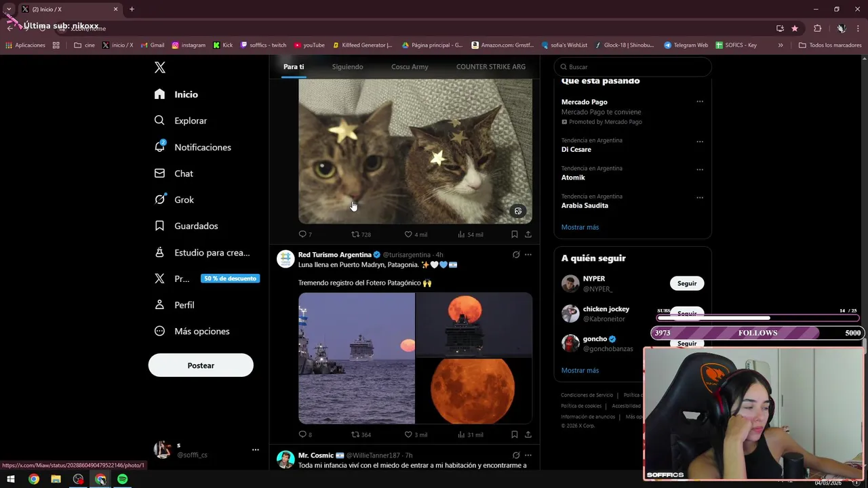868x488 pixels.
Task: Open more options for Arabia Saudita trend
Action: 700,197
